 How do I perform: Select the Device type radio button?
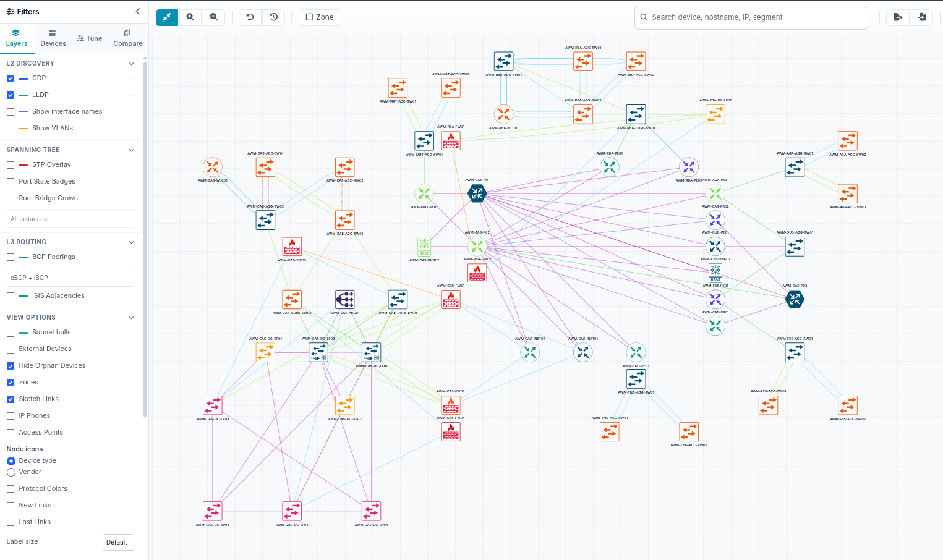coord(11,461)
